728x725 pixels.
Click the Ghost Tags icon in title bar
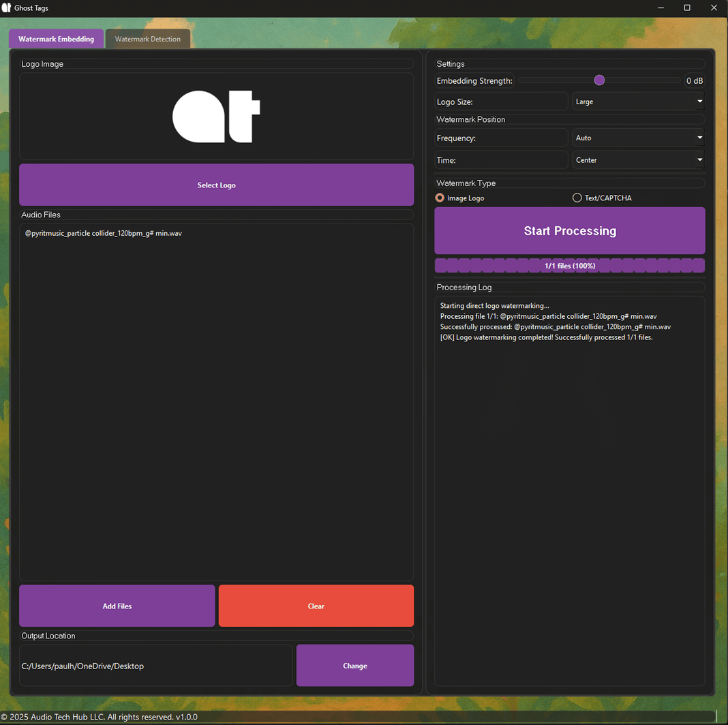[x=6, y=7]
